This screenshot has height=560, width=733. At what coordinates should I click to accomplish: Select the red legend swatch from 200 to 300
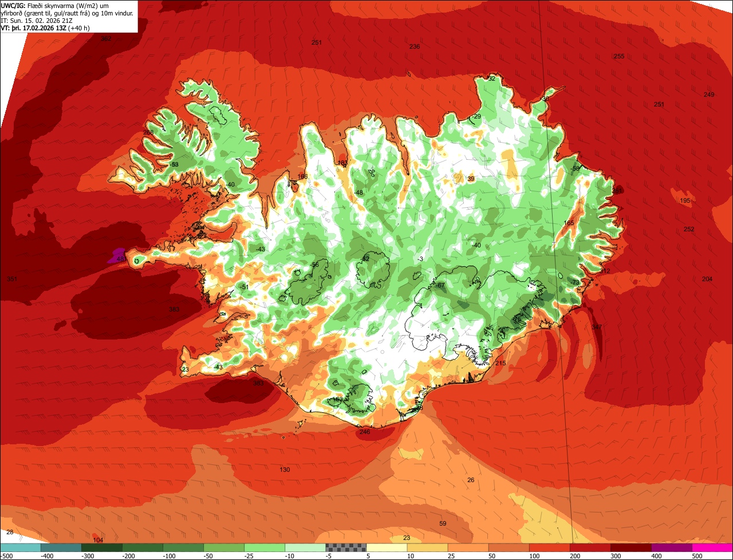590,547
